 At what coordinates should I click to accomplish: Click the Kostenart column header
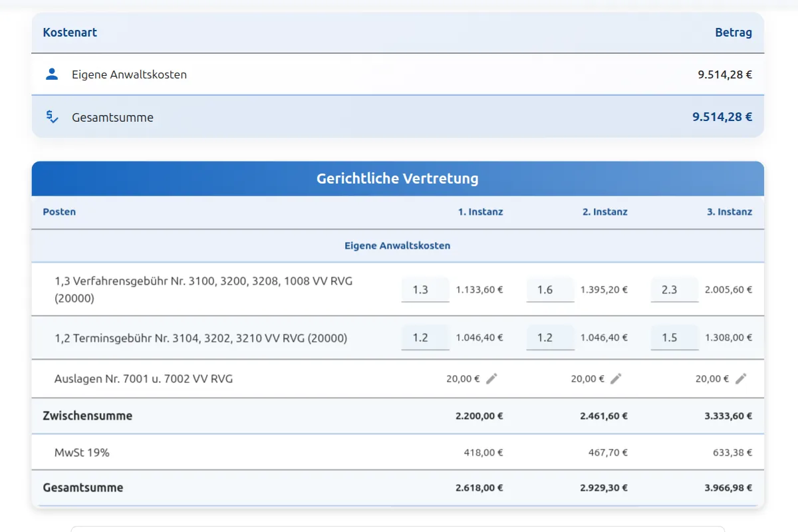70,32
